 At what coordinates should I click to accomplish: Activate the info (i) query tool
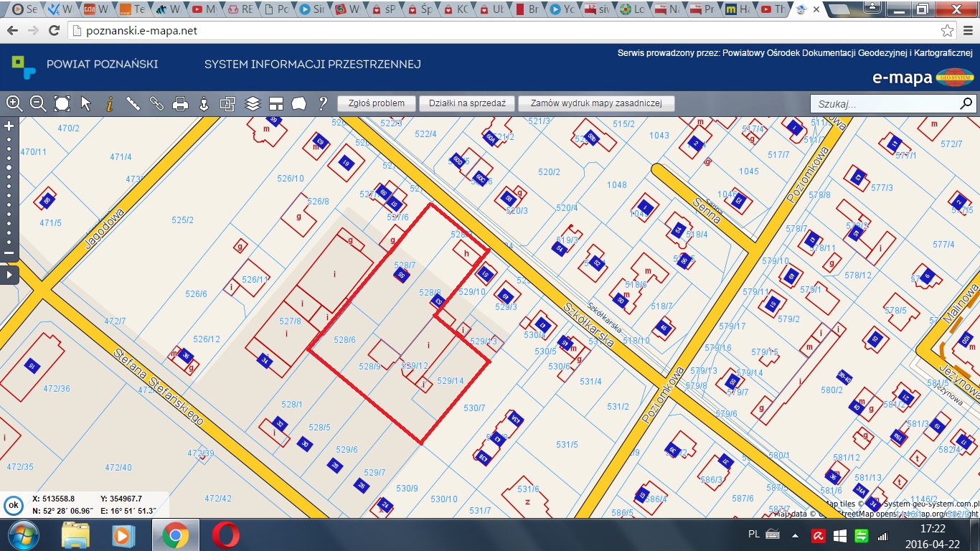tap(109, 103)
